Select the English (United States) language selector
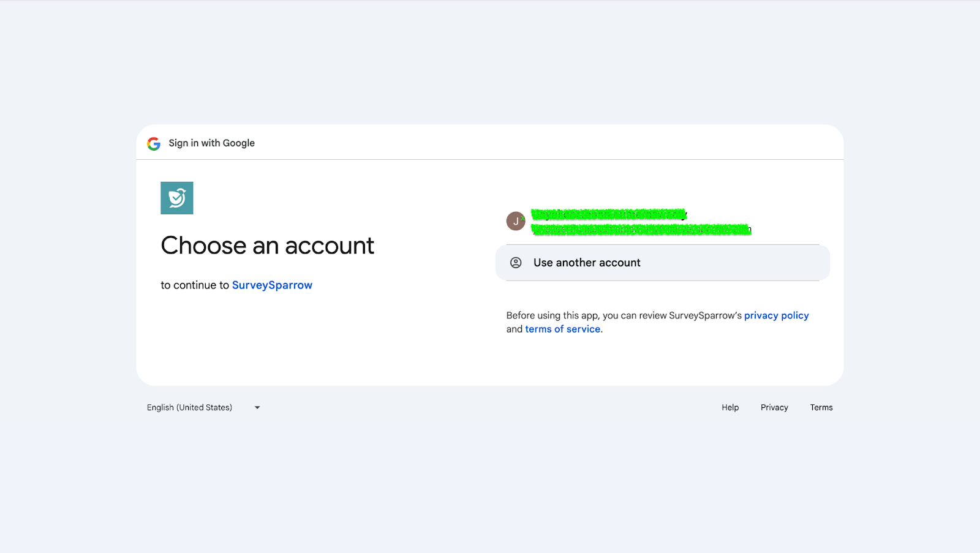Viewport: 980px width, 553px height. click(190, 408)
